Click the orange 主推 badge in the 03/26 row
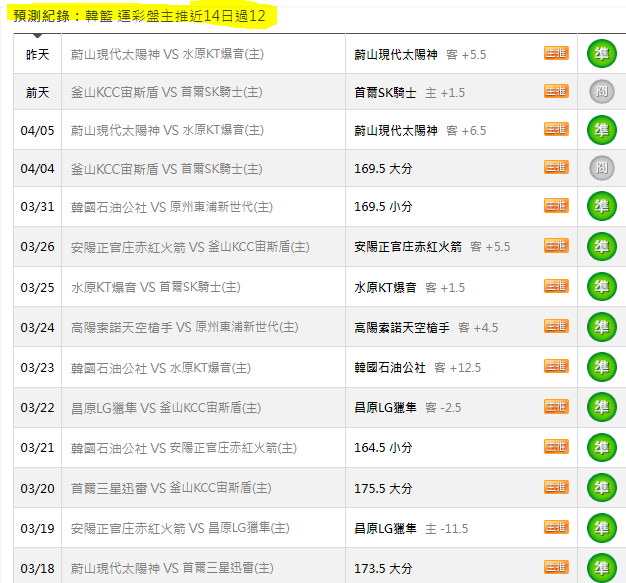This screenshot has height=583, width=626. pyautogui.click(x=556, y=246)
